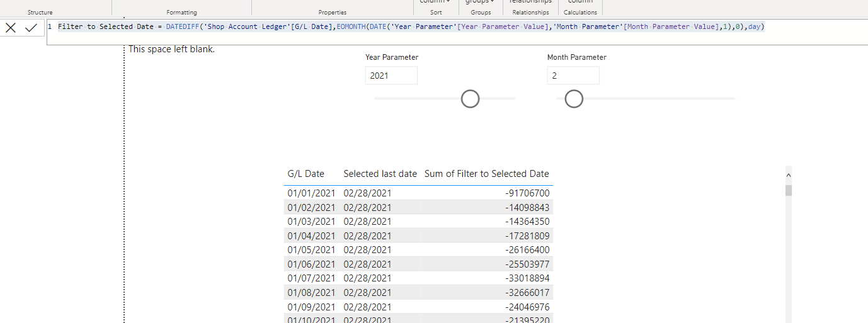This screenshot has width=868, height=323.
Task: Click the Properties ribbon group label
Action: pos(333,12)
